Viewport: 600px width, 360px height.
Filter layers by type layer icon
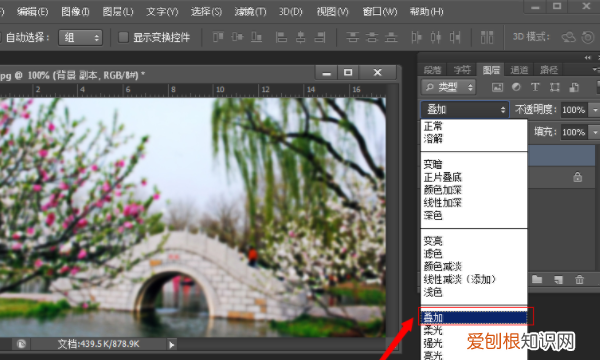[535, 87]
